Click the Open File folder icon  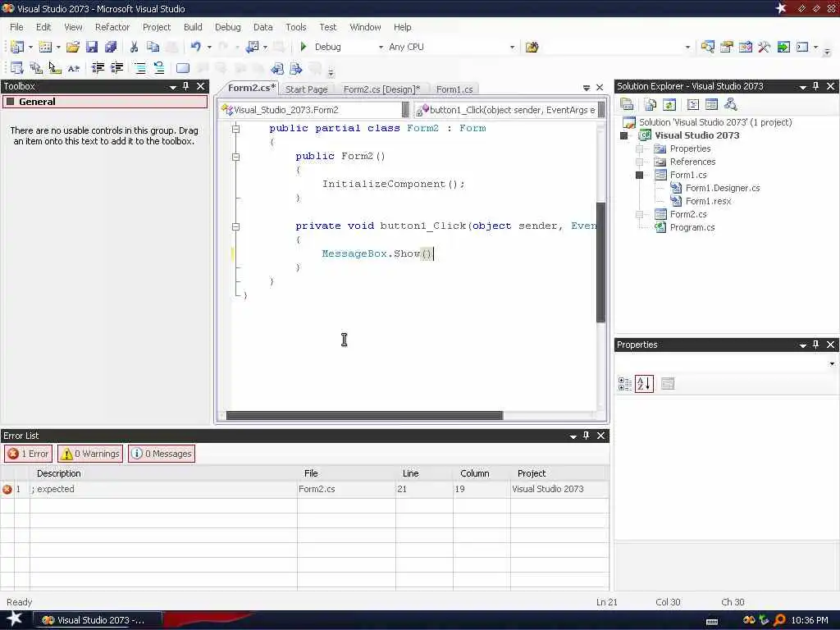(73, 47)
